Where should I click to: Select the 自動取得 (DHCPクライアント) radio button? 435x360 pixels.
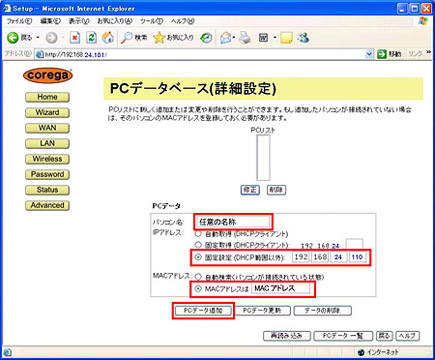198,233
